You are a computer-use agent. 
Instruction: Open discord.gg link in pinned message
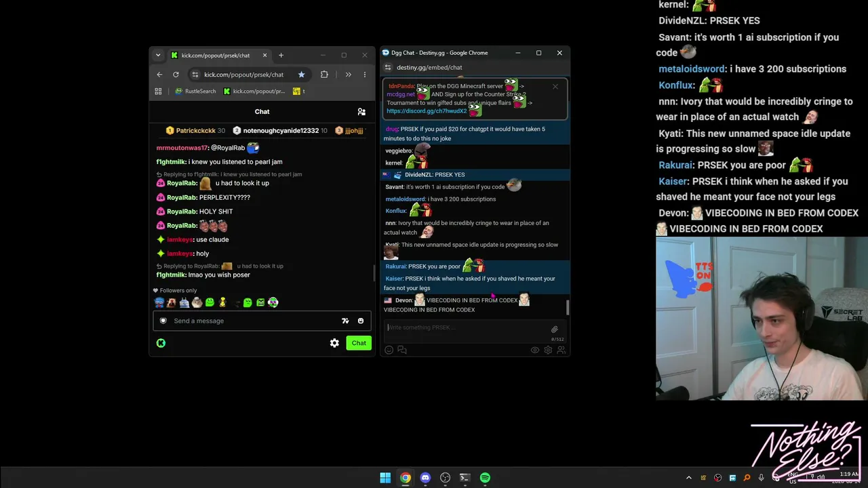(427, 111)
